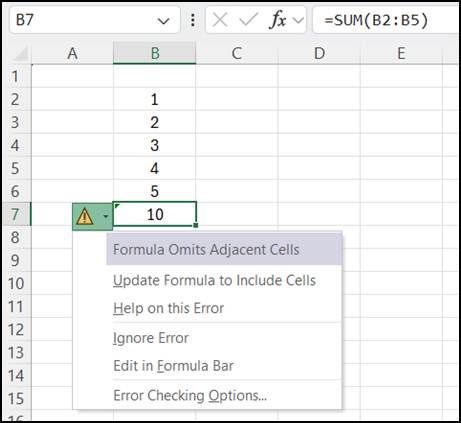Toggle the error warning dropdown arrow
461x423 pixels.
coord(106,216)
